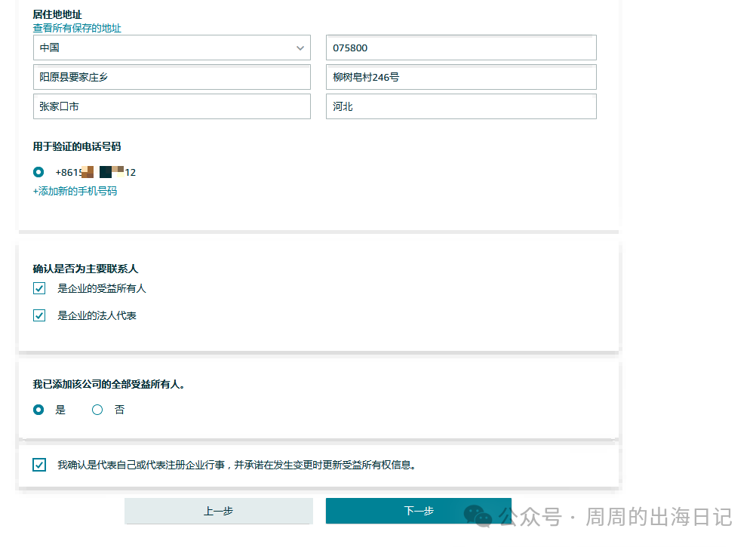Click the address field 柳树皂村246号

coord(461,77)
